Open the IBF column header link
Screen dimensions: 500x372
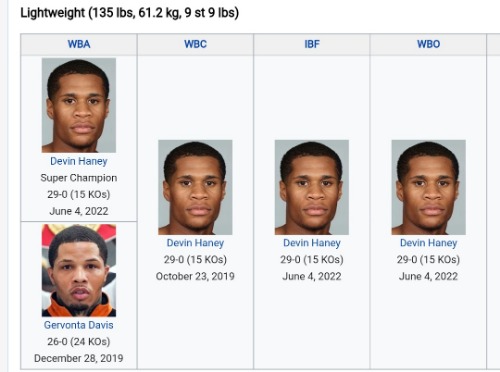click(312, 44)
